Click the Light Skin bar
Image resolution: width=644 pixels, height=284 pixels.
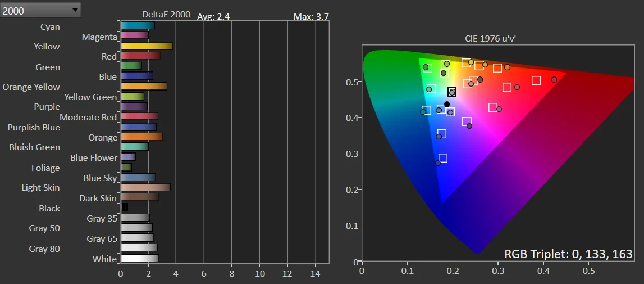pos(145,187)
